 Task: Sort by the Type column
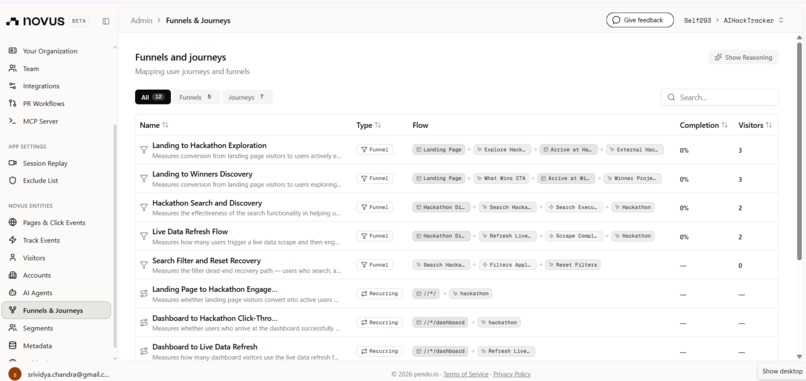pyautogui.click(x=369, y=125)
